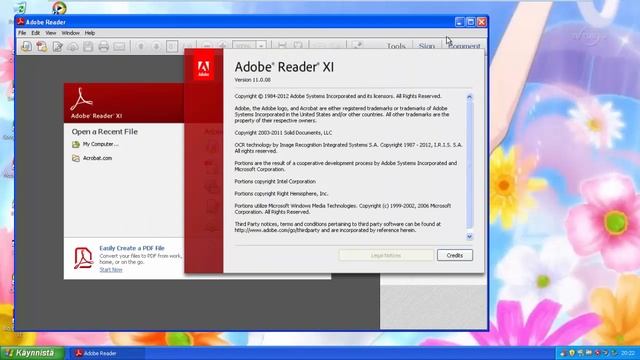Click the yellow shield tray icon
Image resolution: width=640 pixels, height=360 pixels.
tap(572, 353)
